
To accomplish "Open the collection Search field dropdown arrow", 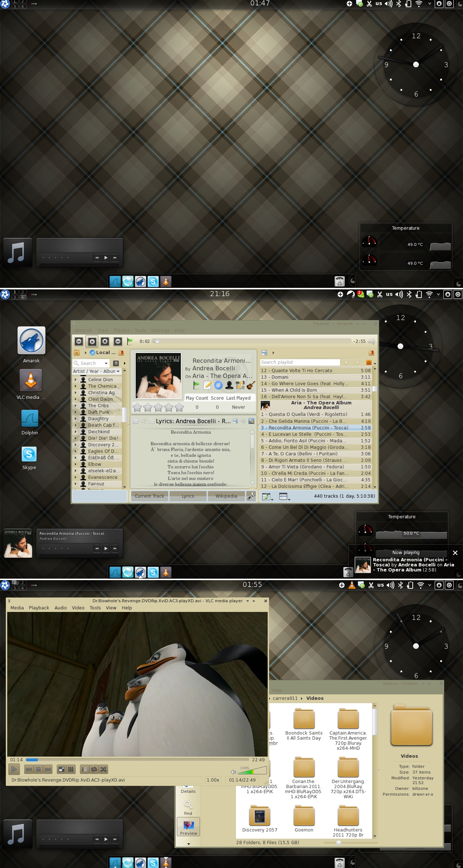I will pyautogui.click(x=106, y=363).
